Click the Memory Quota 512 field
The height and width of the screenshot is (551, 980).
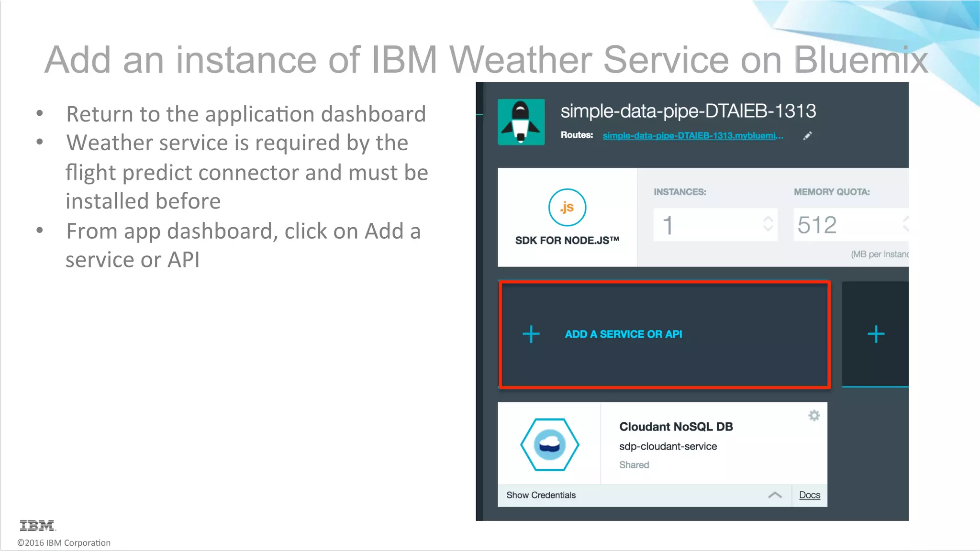851,225
